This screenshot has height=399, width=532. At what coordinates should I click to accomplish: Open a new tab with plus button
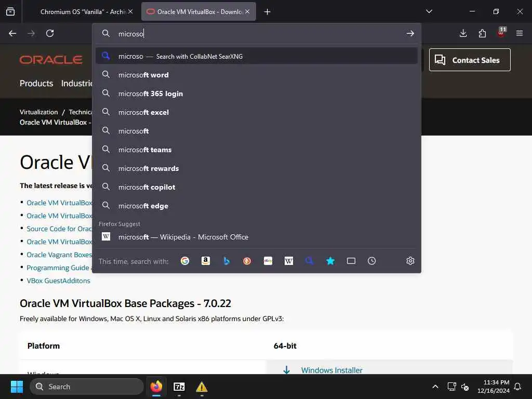(268, 12)
